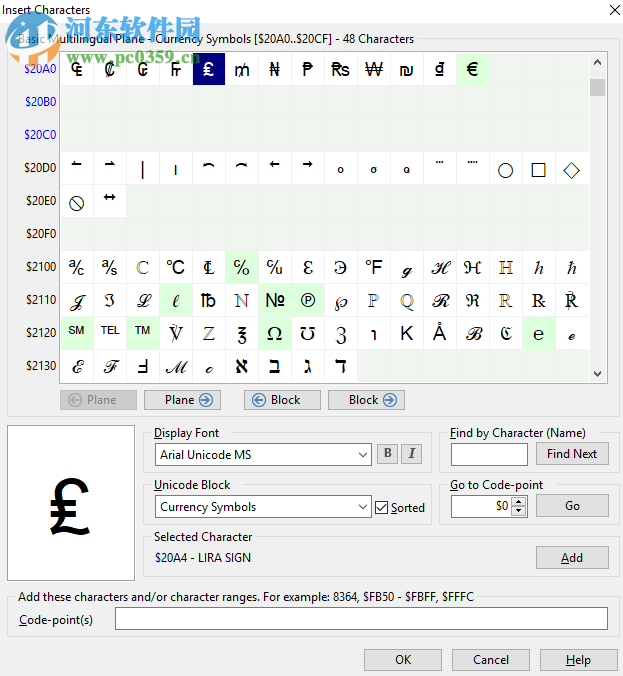
Task: Focus the Go to Code-point field
Action: tap(481, 506)
